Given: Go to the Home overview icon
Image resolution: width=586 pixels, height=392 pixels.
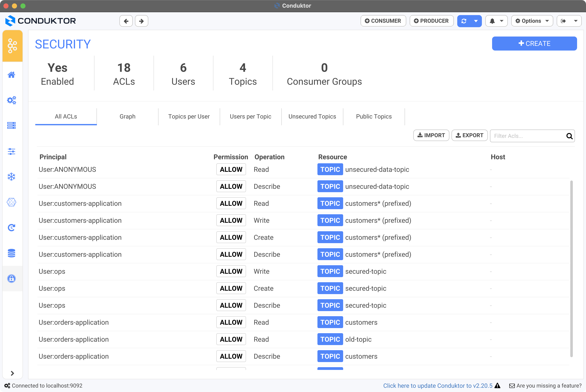Looking at the screenshot, I should (11, 75).
